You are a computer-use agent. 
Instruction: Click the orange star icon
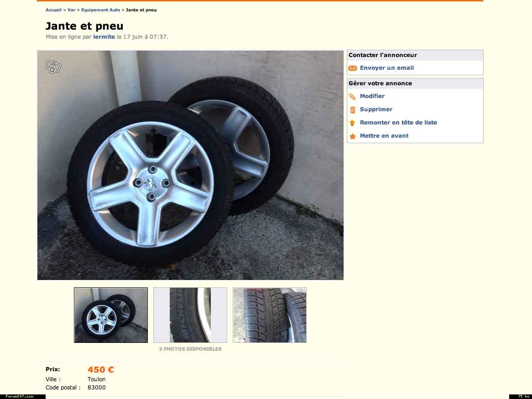(352, 136)
